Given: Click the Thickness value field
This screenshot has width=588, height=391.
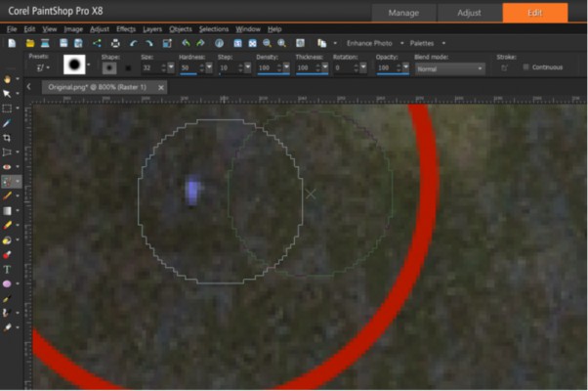Looking at the screenshot, I should click(306, 67).
